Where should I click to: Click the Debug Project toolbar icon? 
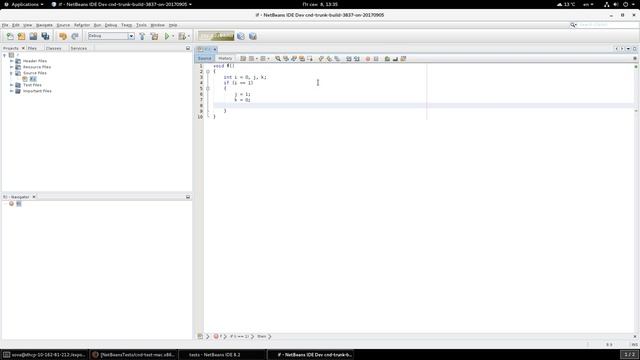coord(182,36)
